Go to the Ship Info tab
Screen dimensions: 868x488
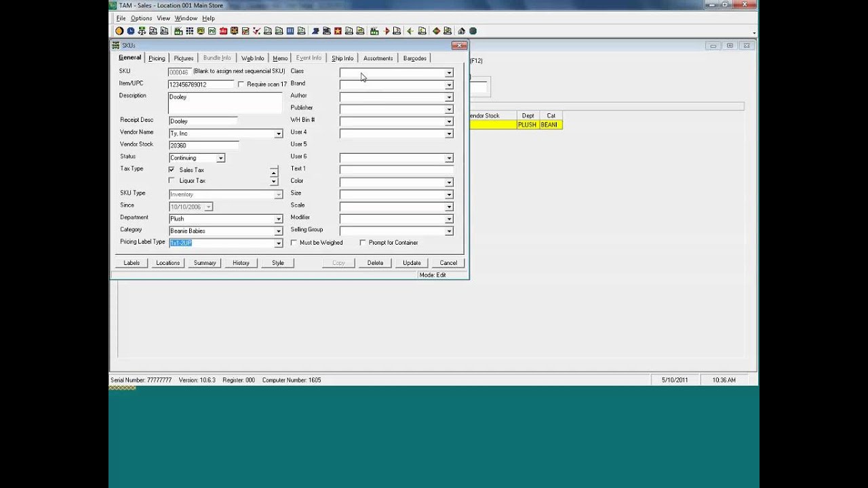point(342,58)
